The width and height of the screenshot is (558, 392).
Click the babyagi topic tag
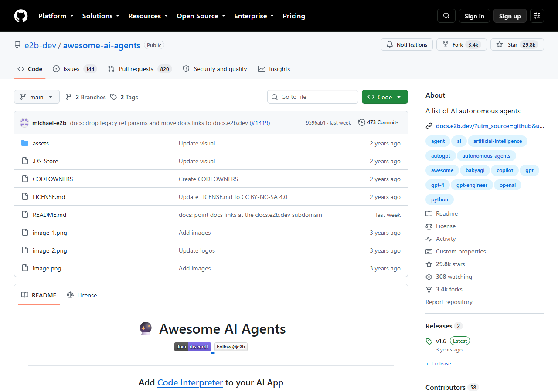(x=475, y=170)
